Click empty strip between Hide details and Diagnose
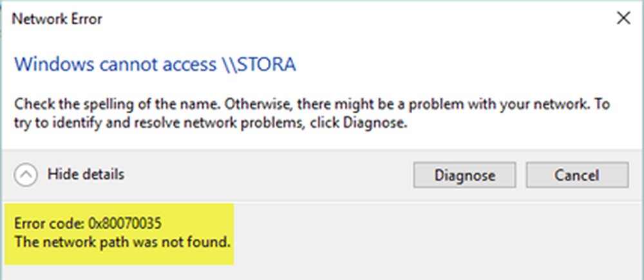 [x=270, y=174]
